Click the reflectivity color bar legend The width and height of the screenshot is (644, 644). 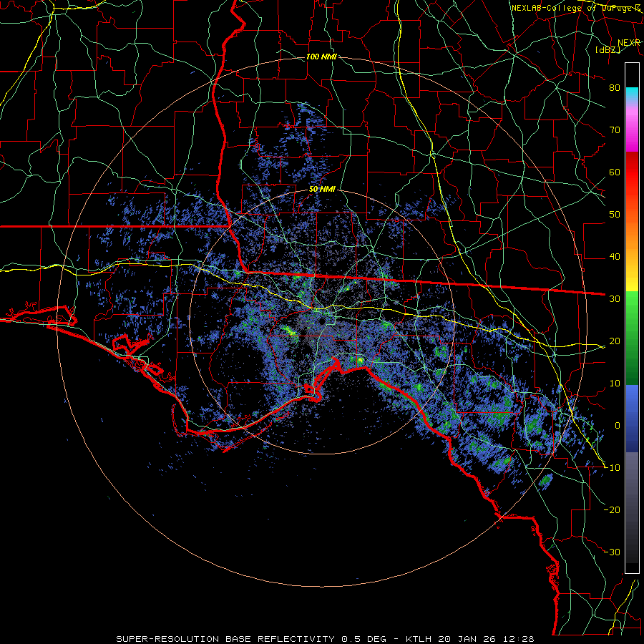coord(632,318)
